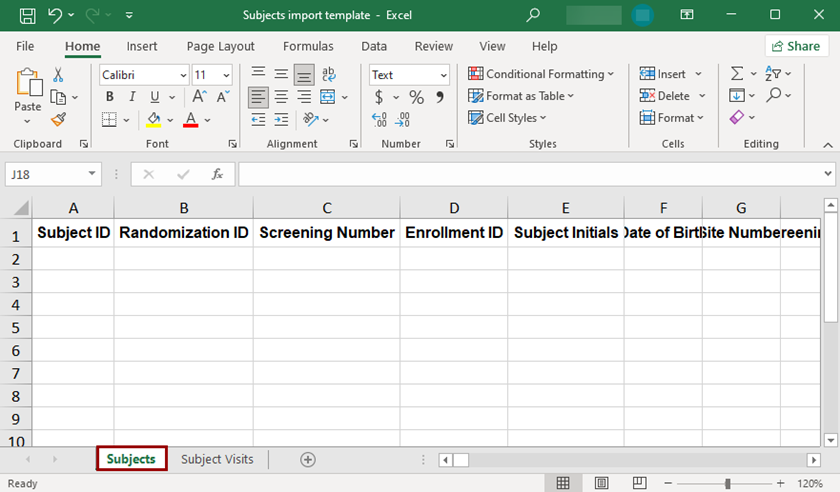
Task: Toggle Wrap Text option
Action: (329, 74)
